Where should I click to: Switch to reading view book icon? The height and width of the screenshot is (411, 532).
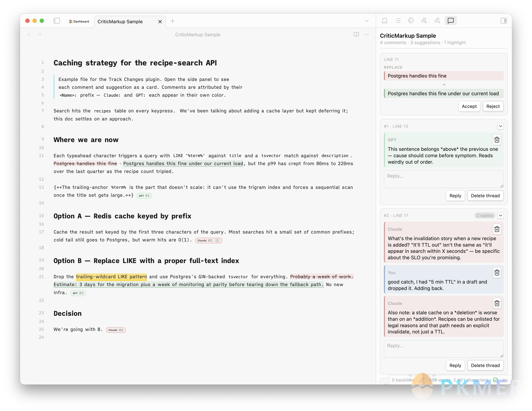[356, 35]
